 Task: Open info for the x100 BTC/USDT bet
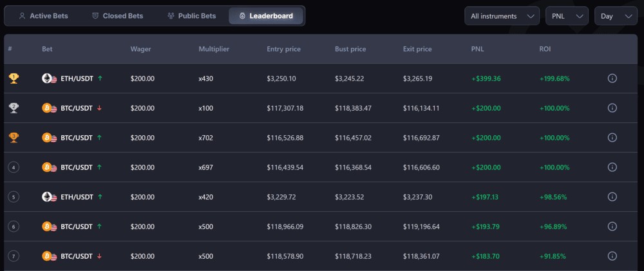(x=612, y=108)
